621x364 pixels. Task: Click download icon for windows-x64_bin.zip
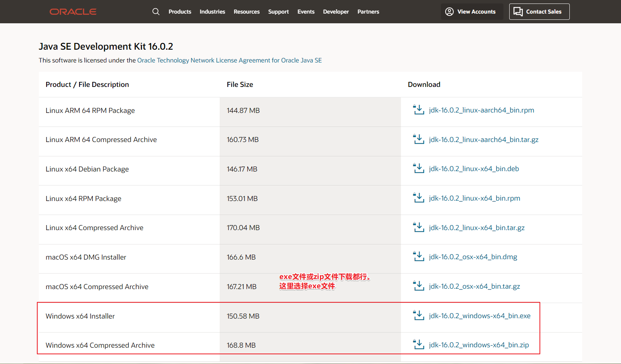(418, 345)
